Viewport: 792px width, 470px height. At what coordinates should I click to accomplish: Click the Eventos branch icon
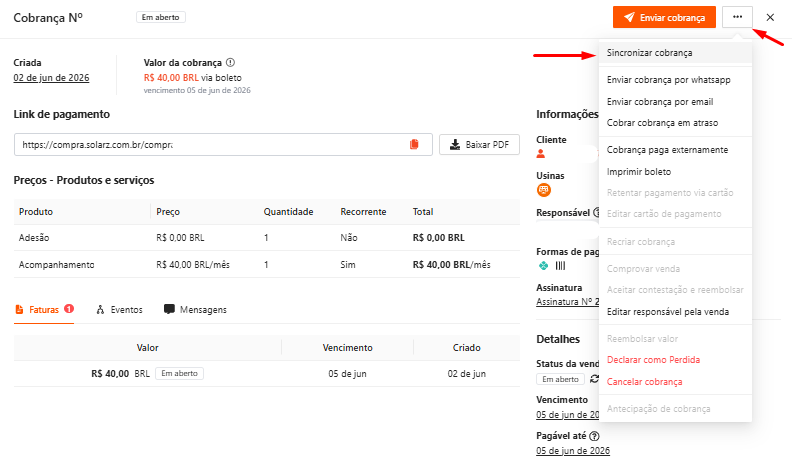click(x=100, y=309)
